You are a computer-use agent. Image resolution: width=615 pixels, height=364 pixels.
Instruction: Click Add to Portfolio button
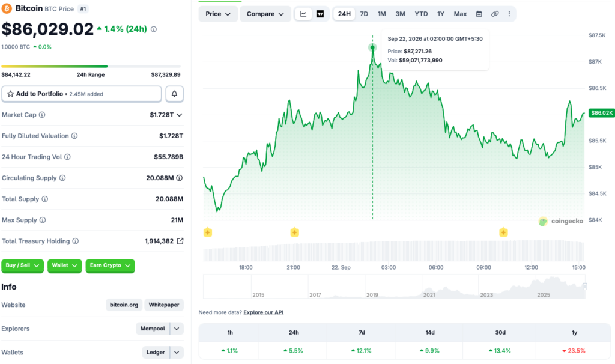pyautogui.click(x=82, y=94)
